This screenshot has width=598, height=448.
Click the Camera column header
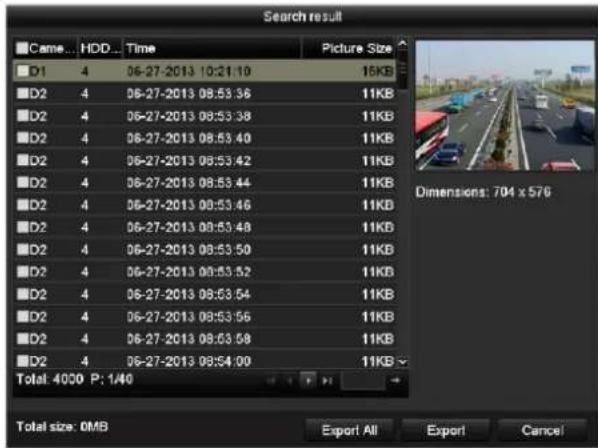tap(45, 48)
